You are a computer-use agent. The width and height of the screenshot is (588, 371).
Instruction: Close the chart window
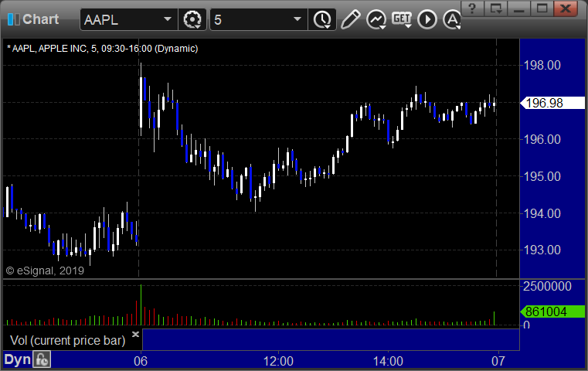tap(566, 9)
